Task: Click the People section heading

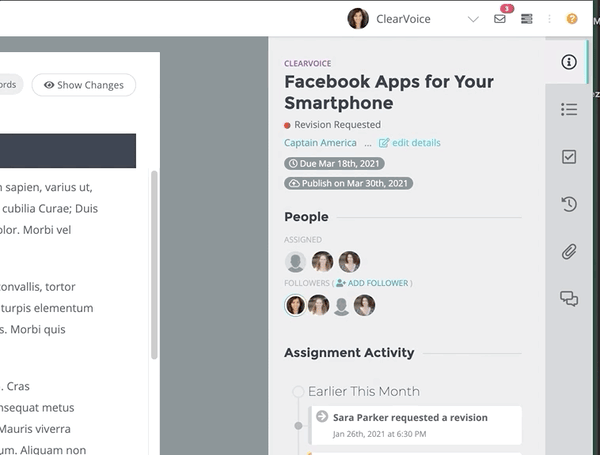Action: coord(306,217)
